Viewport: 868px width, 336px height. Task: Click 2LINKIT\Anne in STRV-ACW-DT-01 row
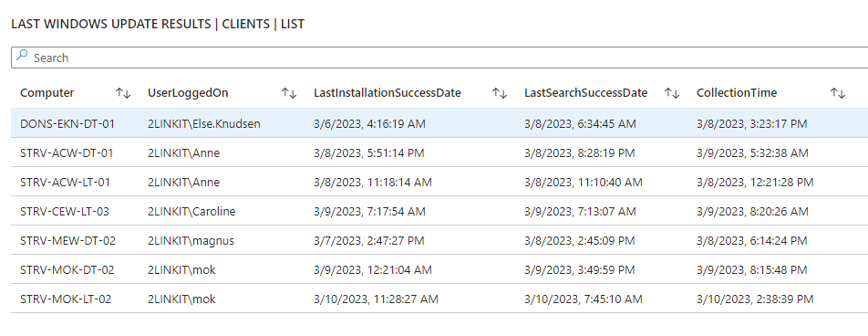click(184, 153)
